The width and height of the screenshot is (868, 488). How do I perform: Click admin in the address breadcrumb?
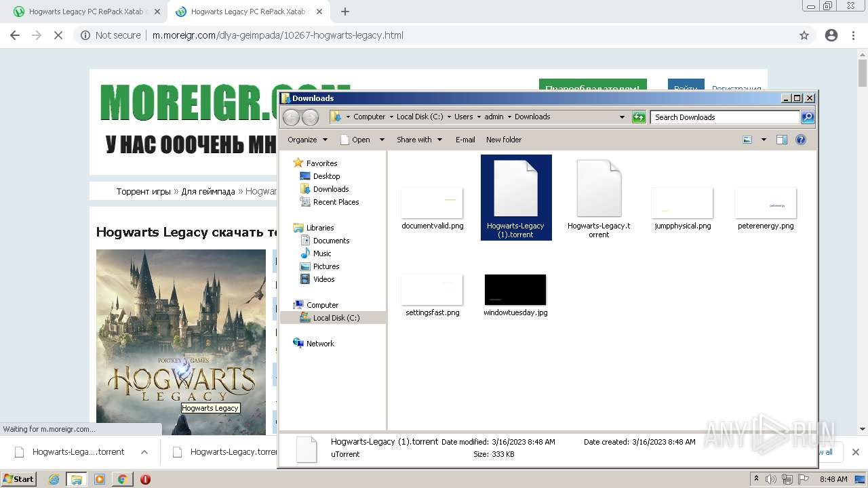coord(494,117)
